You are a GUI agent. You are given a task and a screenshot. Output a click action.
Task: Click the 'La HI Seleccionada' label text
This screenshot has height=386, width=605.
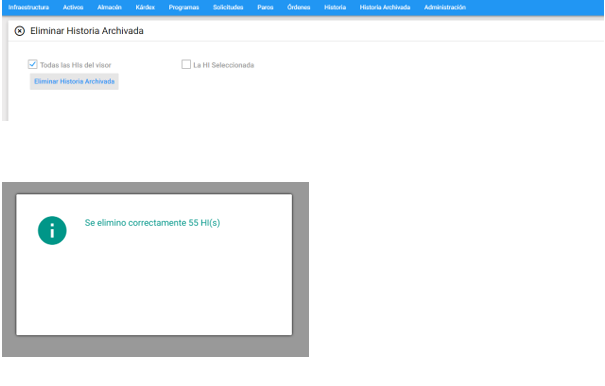click(224, 65)
